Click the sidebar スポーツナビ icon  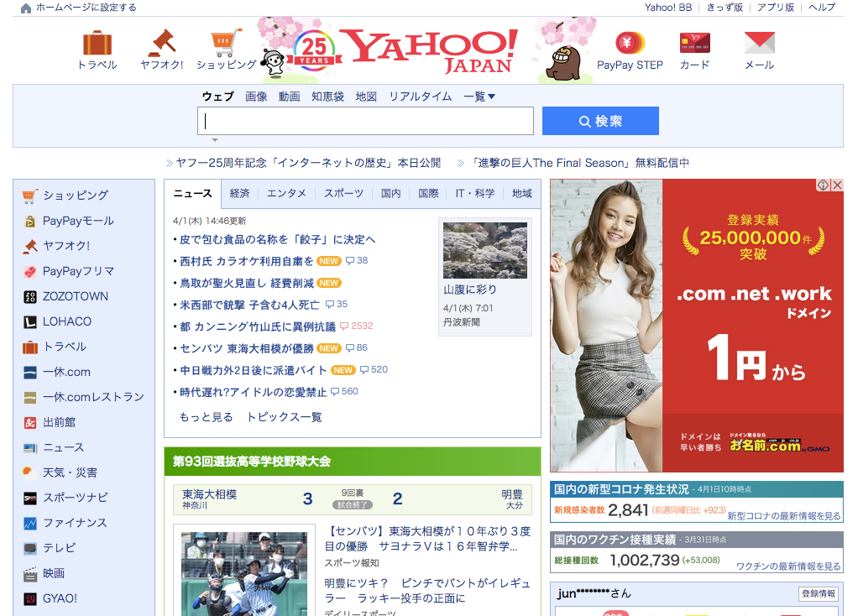pos(29,498)
